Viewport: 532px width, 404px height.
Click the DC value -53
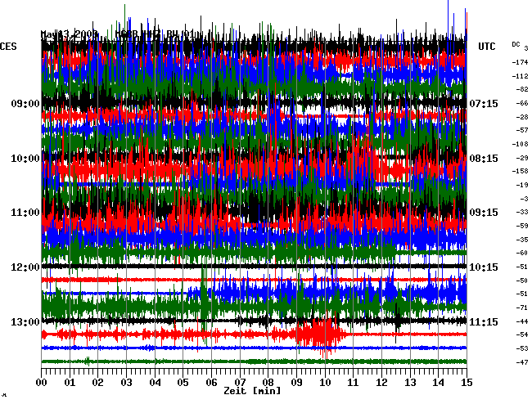coord(522,348)
